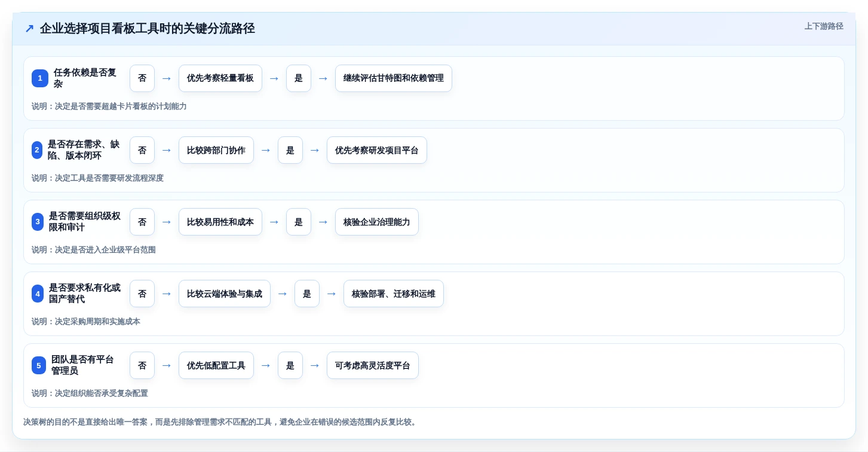Click the panel title 企业选择项目看板工具时的关键分流路径
Screen dimensions: 868x452
(x=148, y=28)
